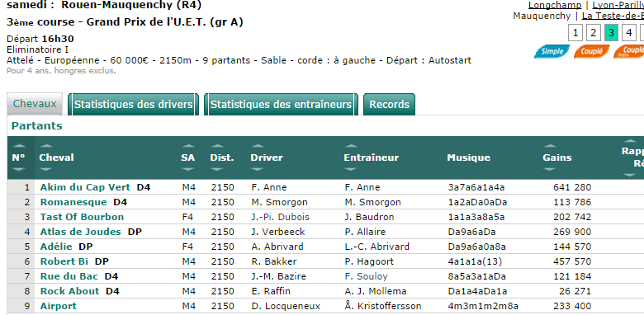Open the Airport horse link
The image size is (644, 315).
point(59,306)
